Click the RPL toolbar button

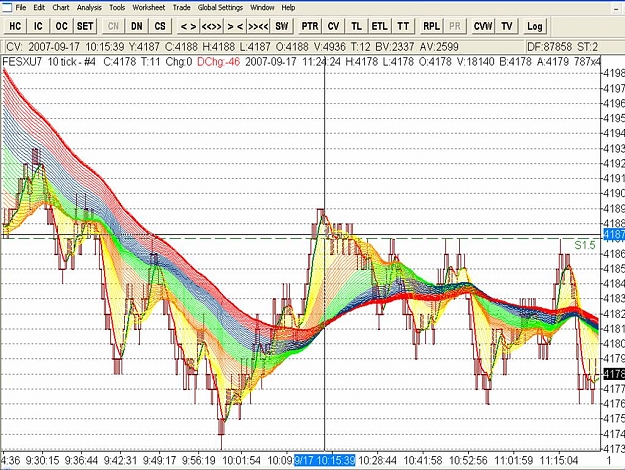coord(431,26)
